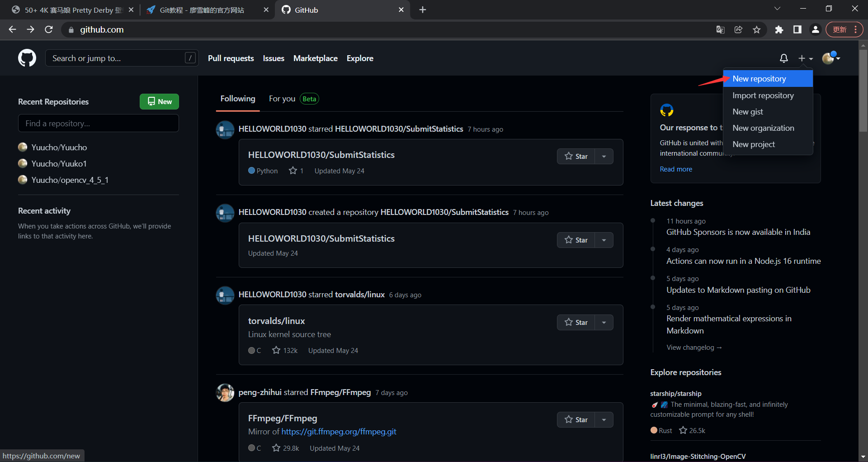Star SubmitStatistics in starred card
This screenshot has width=868, height=462.
[576, 156]
